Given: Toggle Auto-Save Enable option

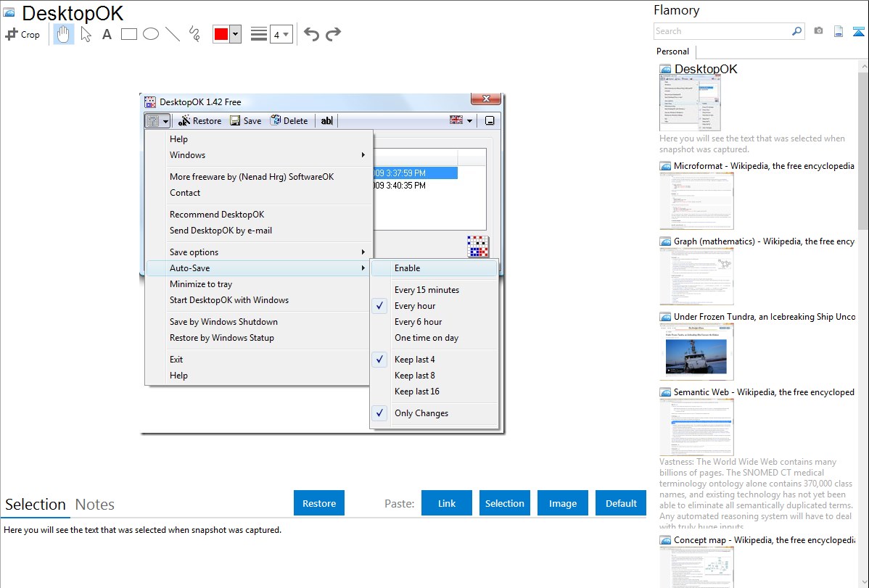Looking at the screenshot, I should click(434, 268).
